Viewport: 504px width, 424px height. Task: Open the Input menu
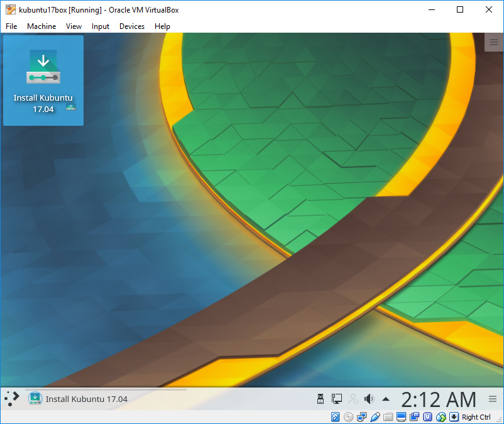101,26
